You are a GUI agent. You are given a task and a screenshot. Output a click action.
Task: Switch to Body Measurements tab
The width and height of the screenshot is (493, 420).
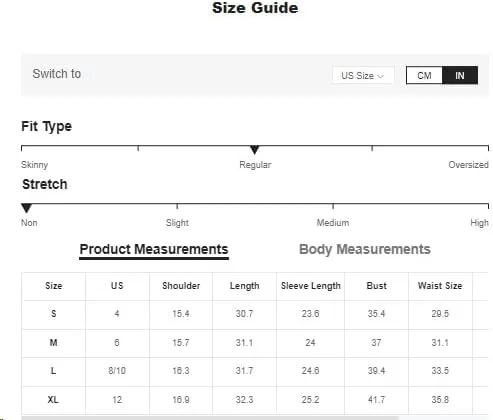coord(365,249)
